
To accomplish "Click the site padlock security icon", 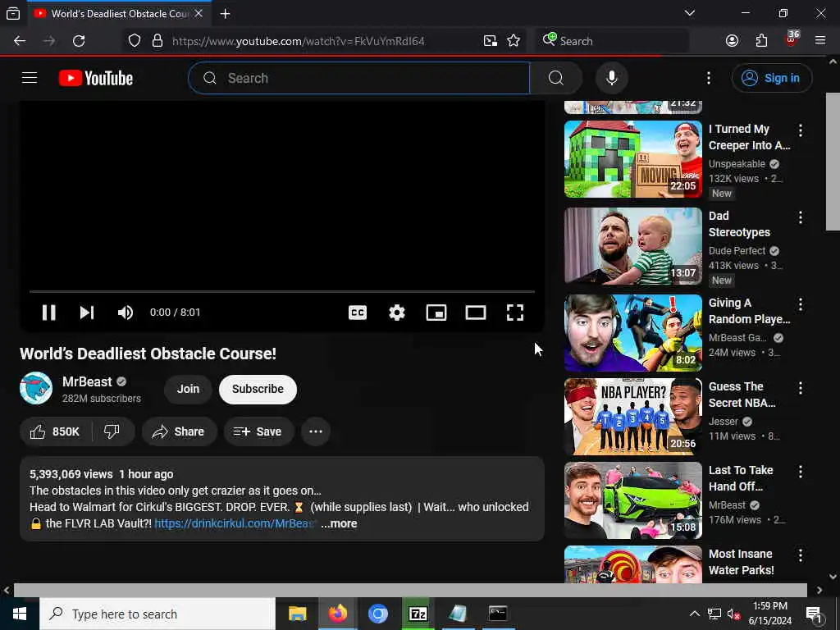I will 157,41.
